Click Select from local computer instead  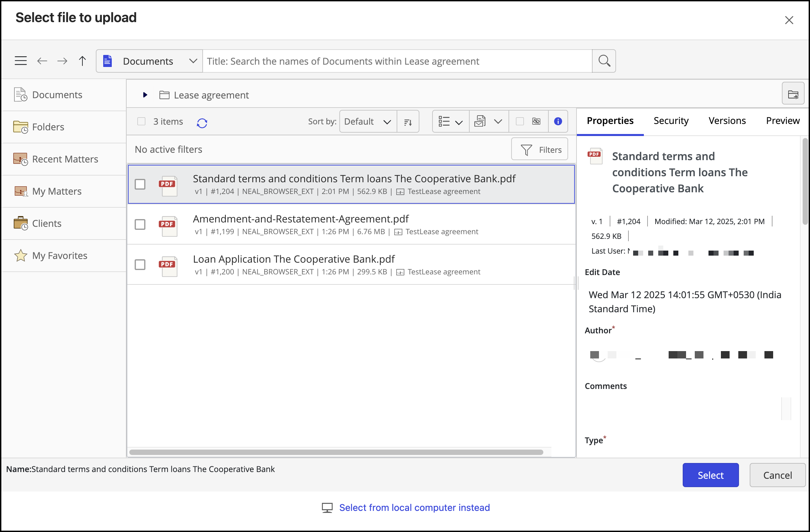[414, 508]
